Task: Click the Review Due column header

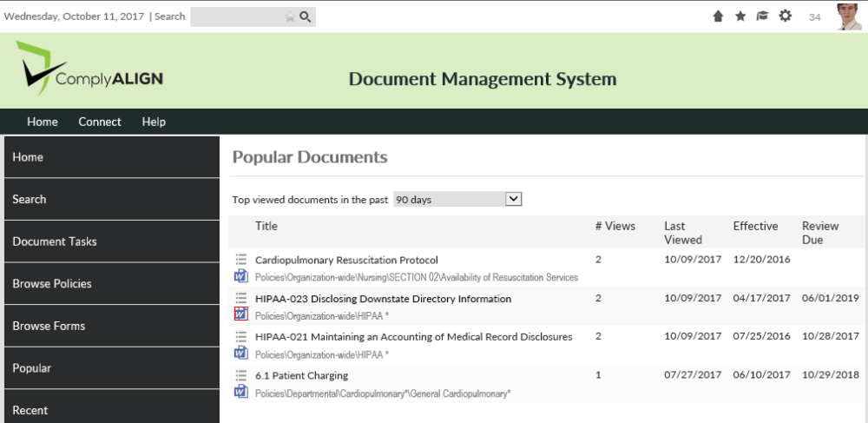Action: [x=820, y=233]
